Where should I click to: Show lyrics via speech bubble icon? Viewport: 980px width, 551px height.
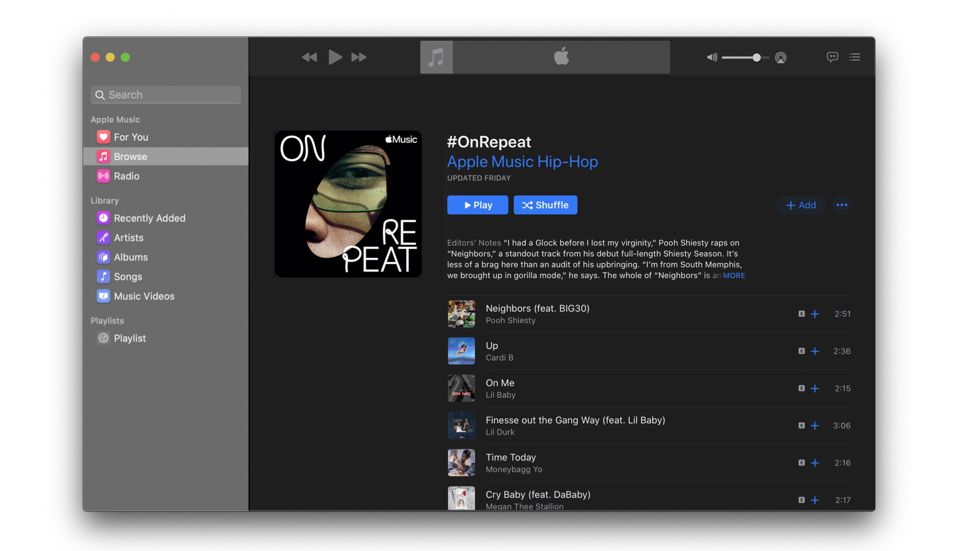pos(832,57)
